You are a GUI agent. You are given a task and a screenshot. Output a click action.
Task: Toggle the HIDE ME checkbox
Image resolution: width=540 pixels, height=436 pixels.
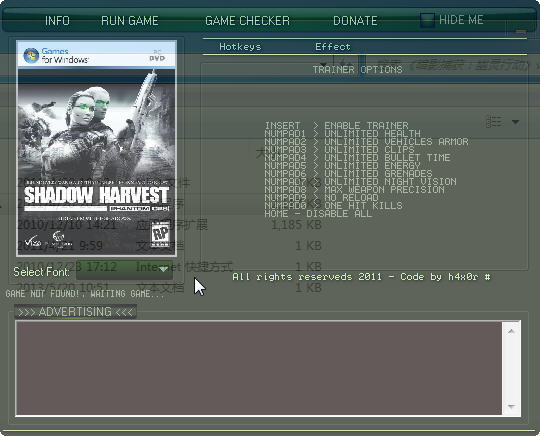pos(427,20)
